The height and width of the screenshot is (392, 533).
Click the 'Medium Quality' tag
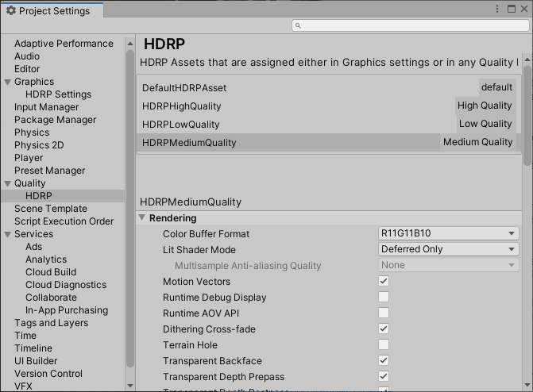click(477, 142)
